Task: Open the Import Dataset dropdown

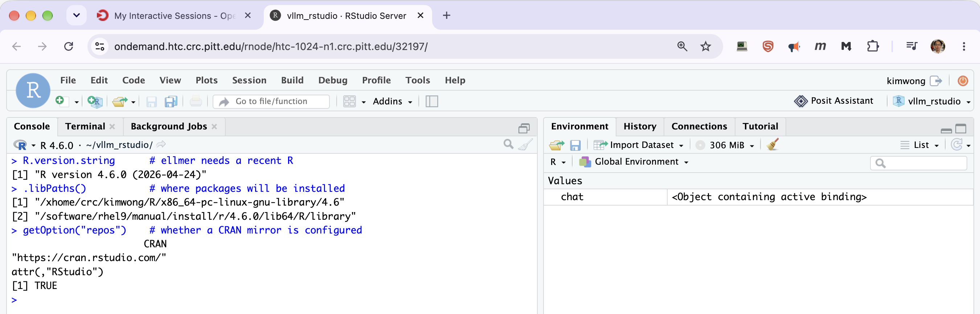Action: point(638,145)
